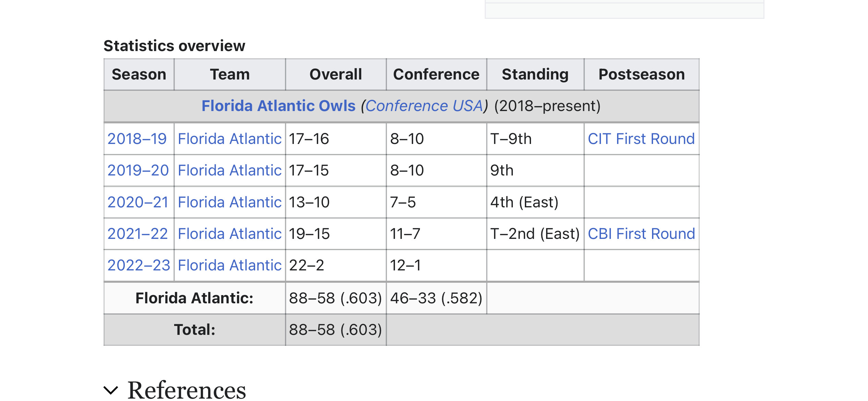
Task: Click the Postseason column header
Action: [641, 74]
